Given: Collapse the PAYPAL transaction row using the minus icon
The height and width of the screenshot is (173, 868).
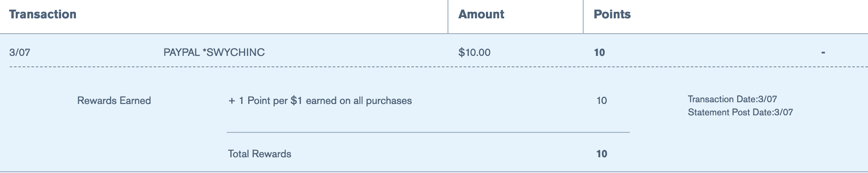Looking at the screenshot, I should [x=823, y=53].
